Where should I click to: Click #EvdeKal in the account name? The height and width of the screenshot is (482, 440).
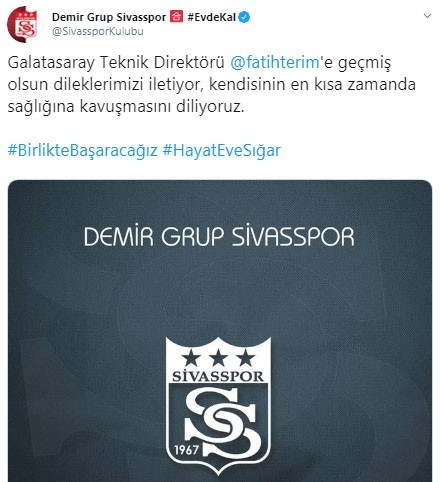pos(211,17)
